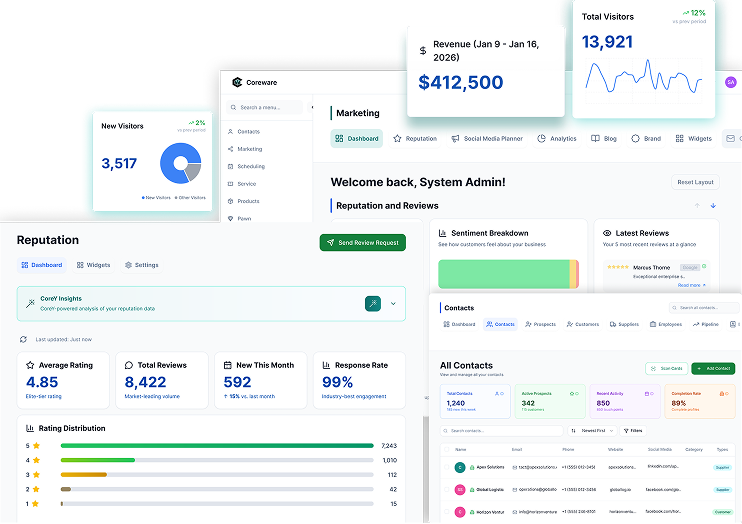Switch to Reputation tab in Marketing

[x=415, y=139]
